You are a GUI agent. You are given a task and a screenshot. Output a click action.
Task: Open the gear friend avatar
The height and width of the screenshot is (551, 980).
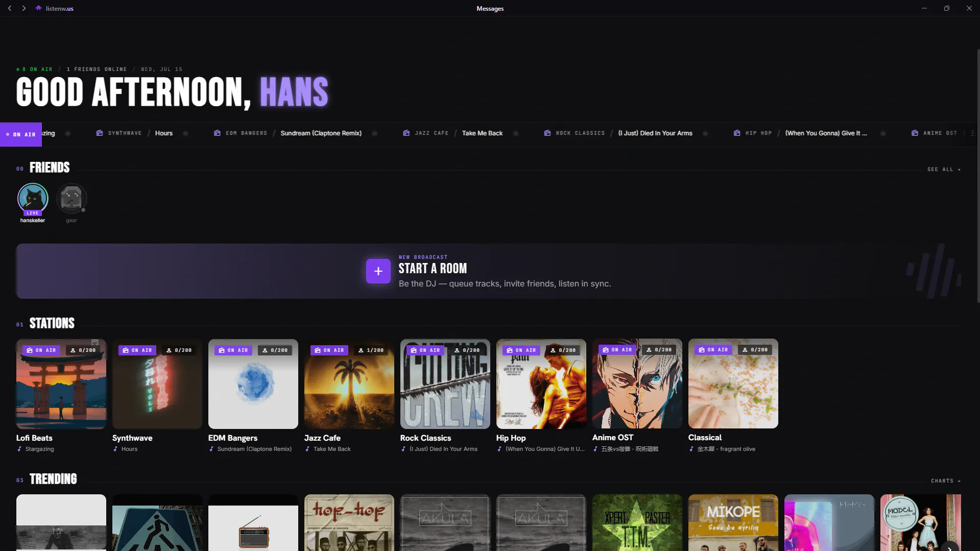coord(71,199)
